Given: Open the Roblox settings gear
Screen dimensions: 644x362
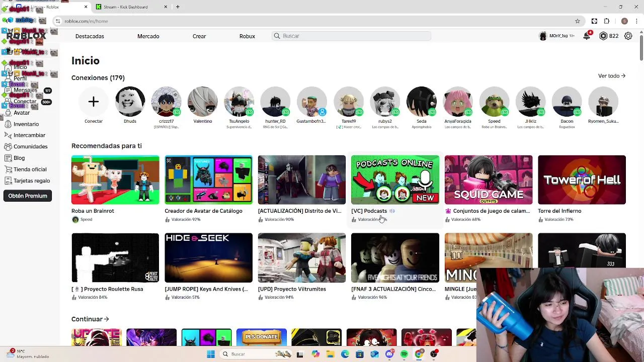Looking at the screenshot, I should pyautogui.click(x=628, y=36).
